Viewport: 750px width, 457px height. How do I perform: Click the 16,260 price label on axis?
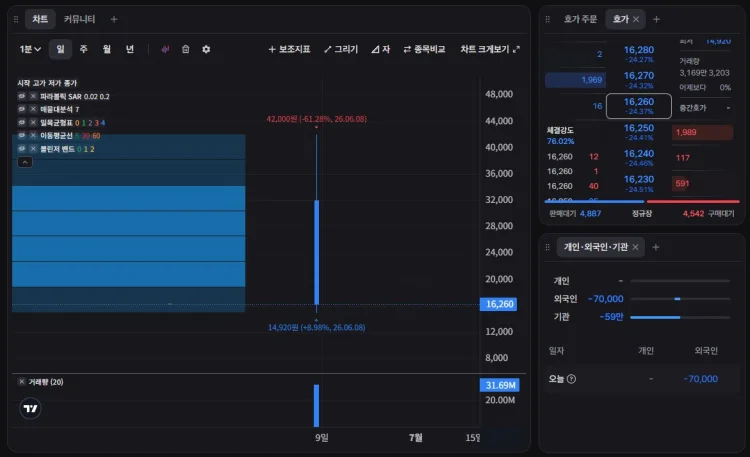498,304
